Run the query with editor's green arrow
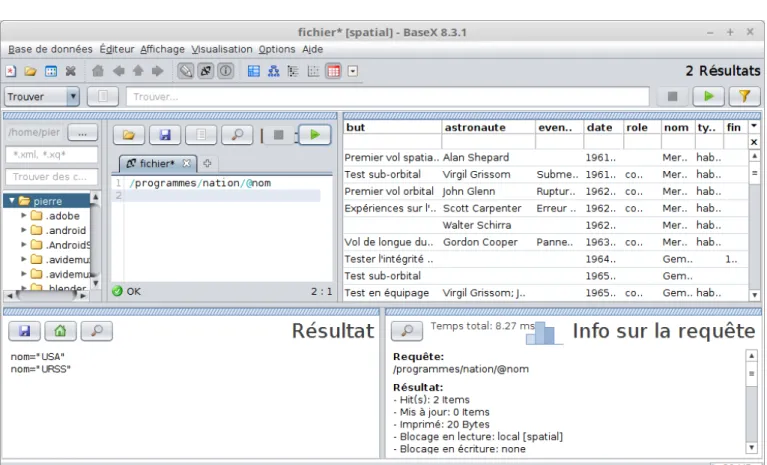Viewport: 767px width, 465px height. [x=315, y=135]
